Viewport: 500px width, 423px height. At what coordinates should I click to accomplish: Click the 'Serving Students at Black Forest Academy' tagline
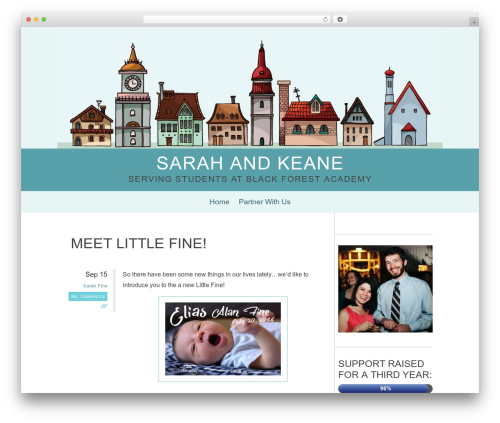[x=250, y=179]
